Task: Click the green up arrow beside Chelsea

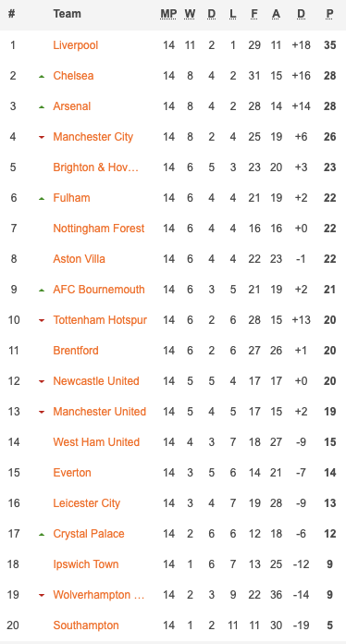Action: (42, 77)
